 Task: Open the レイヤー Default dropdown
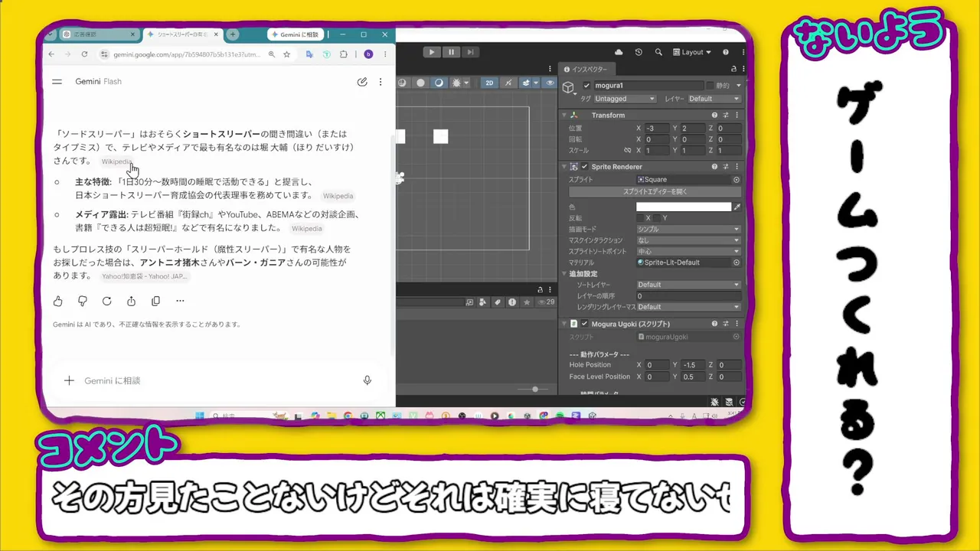tap(714, 99)
